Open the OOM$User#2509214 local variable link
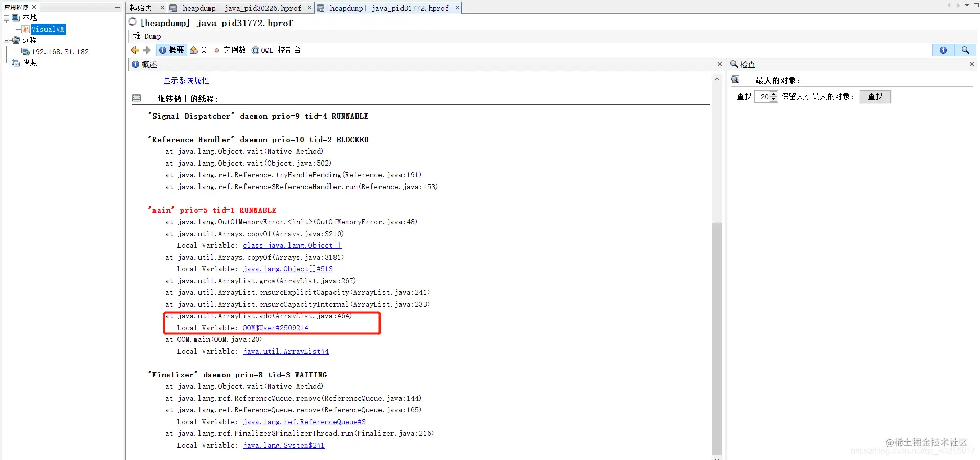 pyautogui.click(x=276, y=328)
